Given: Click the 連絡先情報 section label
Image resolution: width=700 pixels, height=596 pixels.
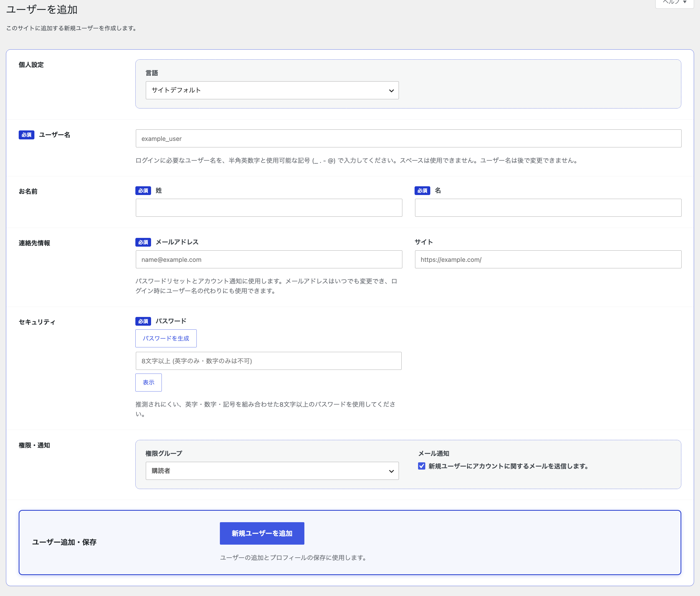Looking at the screenshot, I should click(x=34, y=243).
